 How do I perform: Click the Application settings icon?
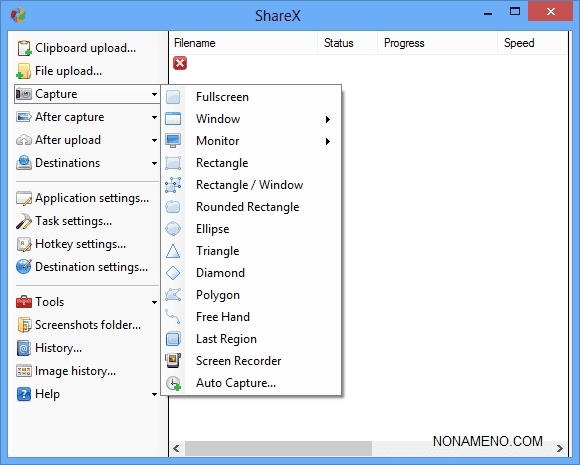point(24,198)
